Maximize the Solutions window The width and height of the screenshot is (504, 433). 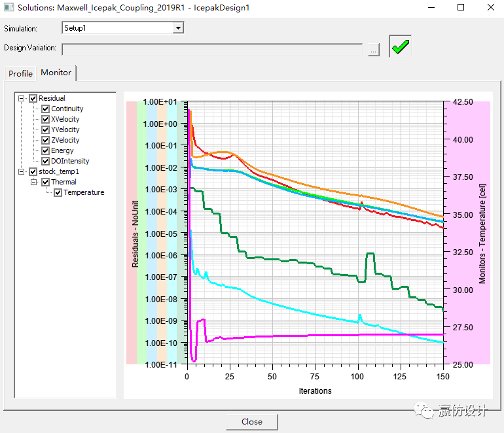461,8
